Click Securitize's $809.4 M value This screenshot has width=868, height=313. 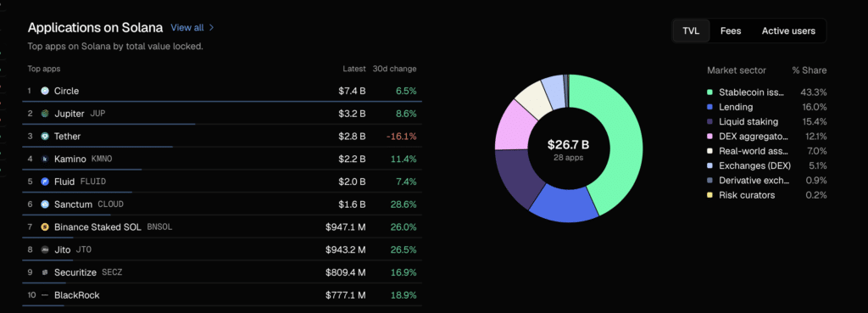(346, 272)
